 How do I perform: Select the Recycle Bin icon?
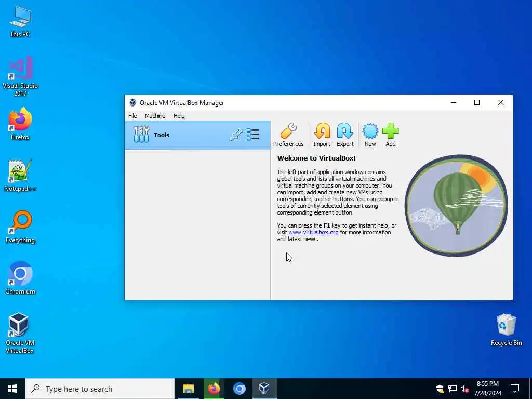point(506,330)
